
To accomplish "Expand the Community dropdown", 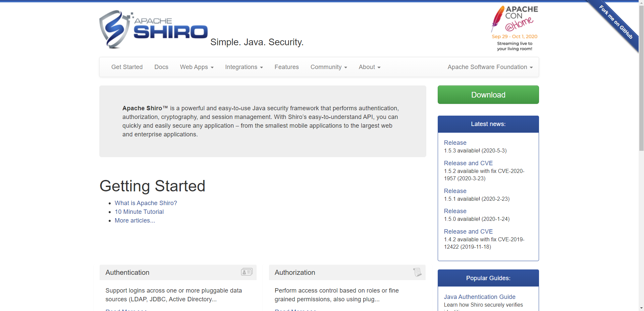I will coord(328,67).
